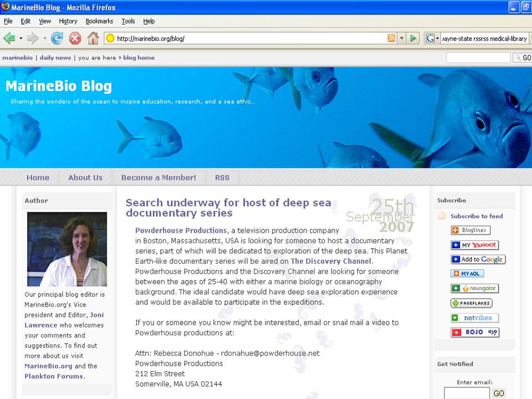Go to the blog Home tab
The width and height of the screenshot is (532, 399).
pos(38,177)
